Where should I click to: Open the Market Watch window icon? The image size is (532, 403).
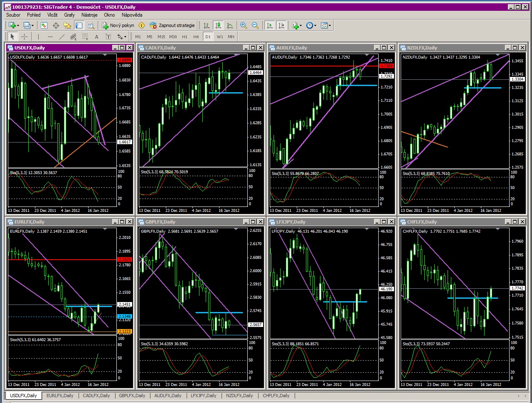coord(44,25)
